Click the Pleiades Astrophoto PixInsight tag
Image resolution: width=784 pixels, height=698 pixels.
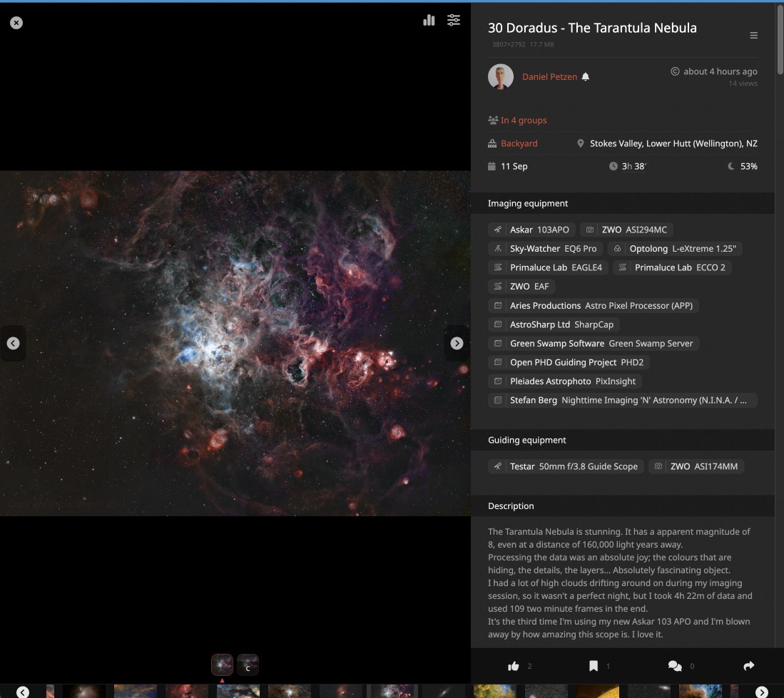pos(565,381)
